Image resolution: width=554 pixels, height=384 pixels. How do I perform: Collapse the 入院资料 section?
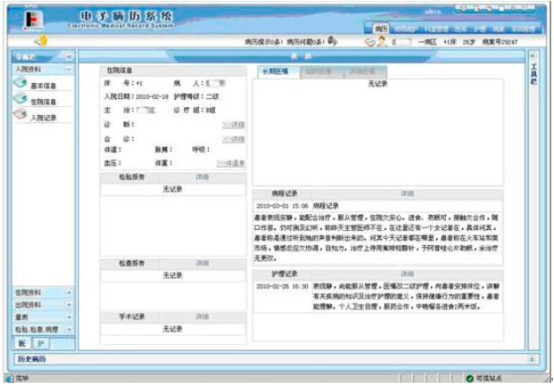pos(69,69)
